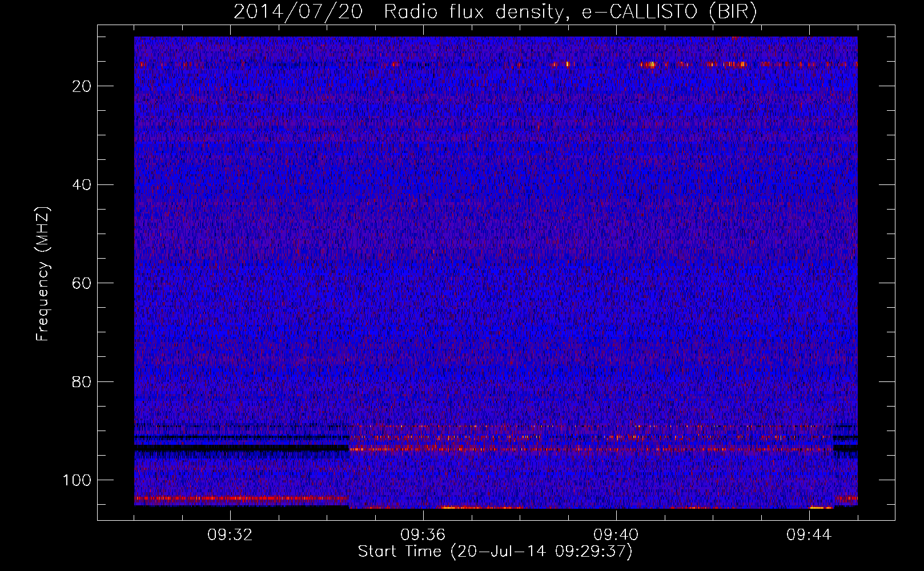Click the 100 MHz frequency tick label
Viewport: 924px width, 571px height.
pyautogui.click(x=77, y=480)
